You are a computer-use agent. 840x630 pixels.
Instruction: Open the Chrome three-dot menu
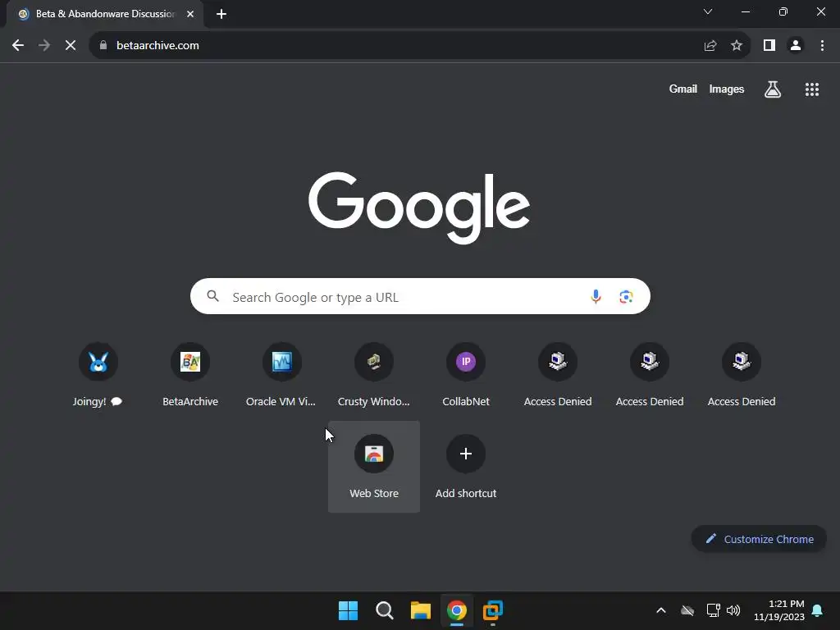click(822, 46)
